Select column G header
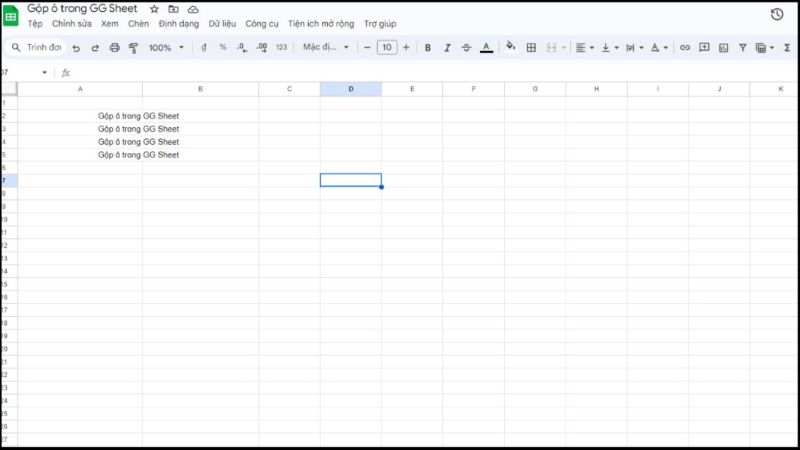800x450 pixels. pyautogui.click(x=535, y=89)
